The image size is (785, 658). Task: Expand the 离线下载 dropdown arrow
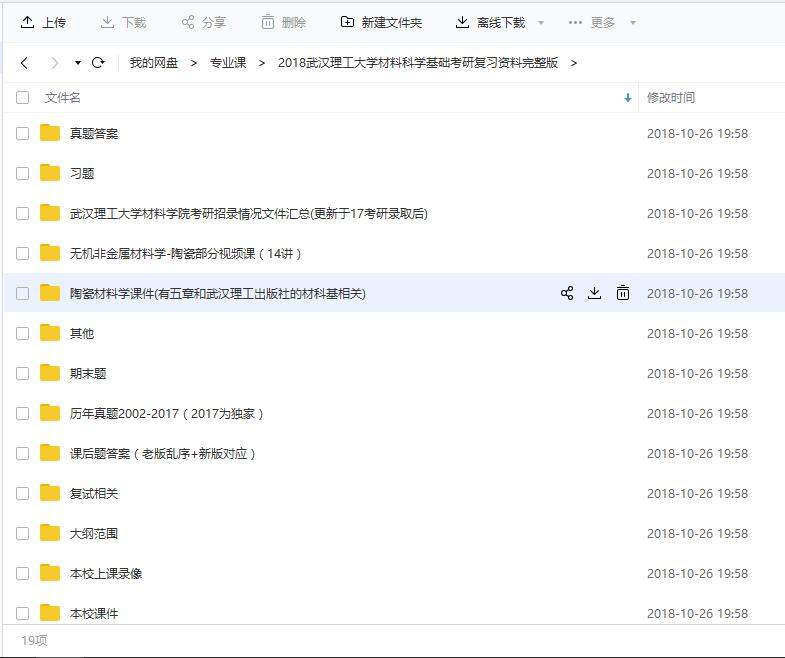coord(541,23)
